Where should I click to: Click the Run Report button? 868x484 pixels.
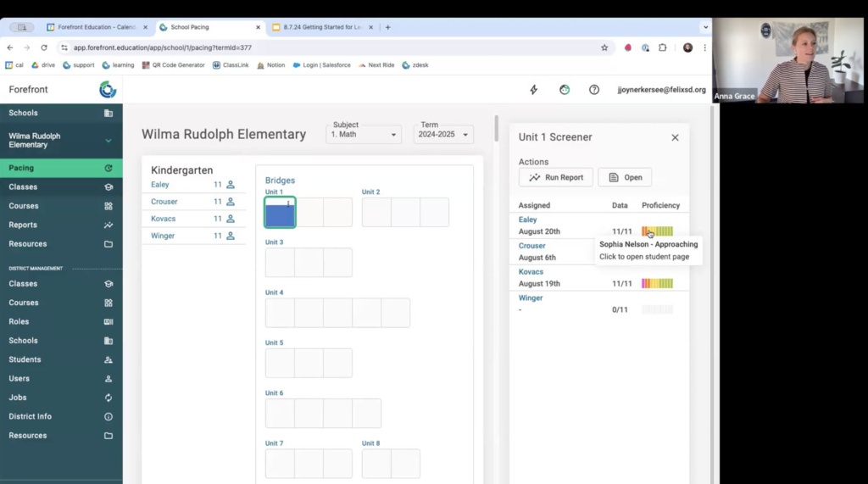(556, 177)
